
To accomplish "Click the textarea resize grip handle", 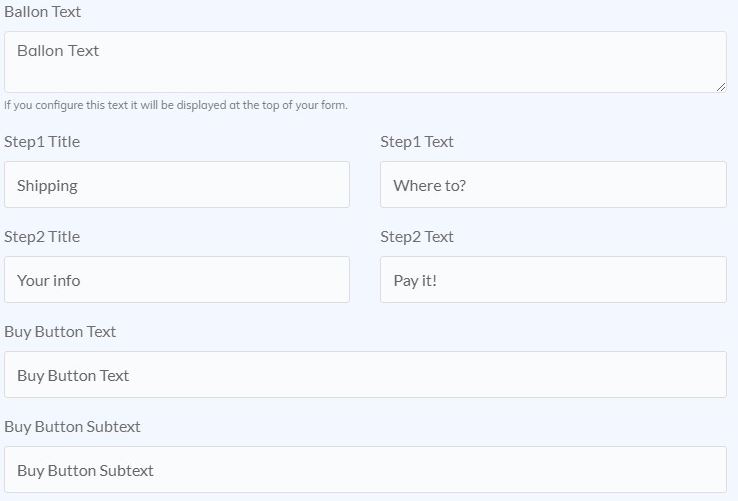I will click(x=721, y=87).
